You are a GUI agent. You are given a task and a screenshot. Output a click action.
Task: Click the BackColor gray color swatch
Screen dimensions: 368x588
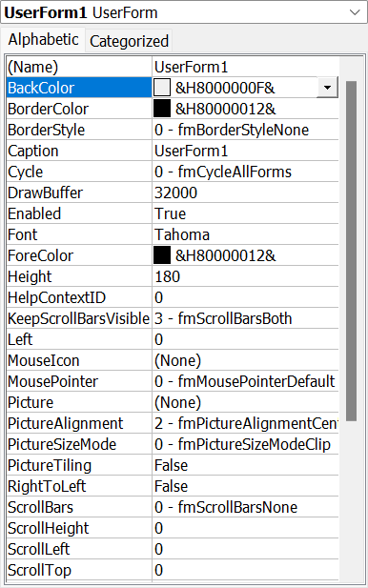point(162,88)
